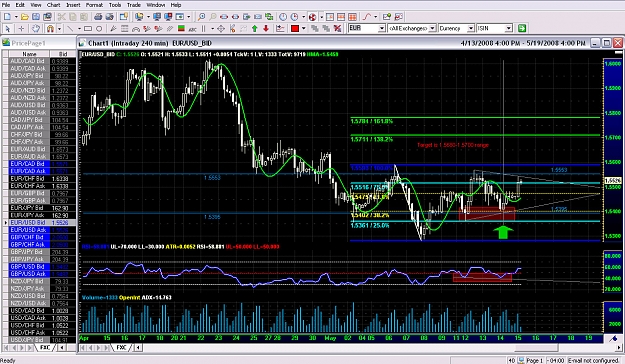Open the View menu
The width and height of the screenshot is (625, 364).
pyautogui.click(x=36, y=5)
